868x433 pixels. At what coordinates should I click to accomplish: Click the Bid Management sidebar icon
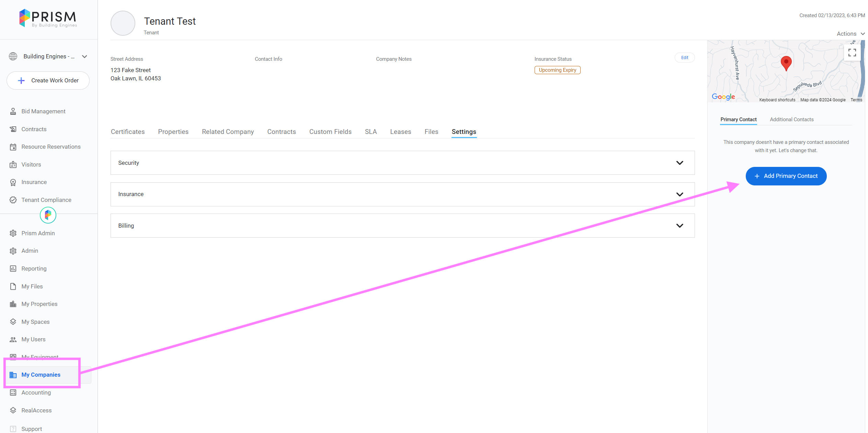(13, 111)
